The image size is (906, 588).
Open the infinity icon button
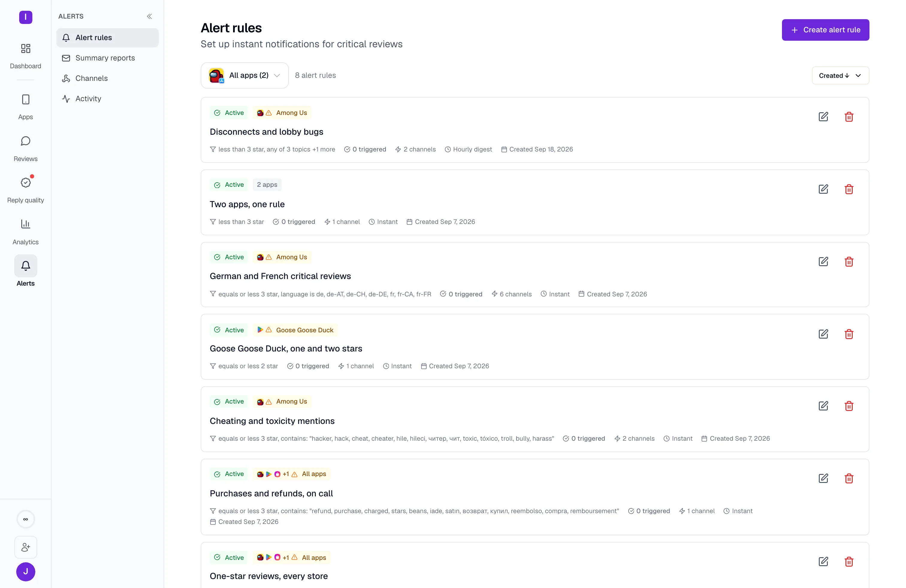click(x=25, y=519)
